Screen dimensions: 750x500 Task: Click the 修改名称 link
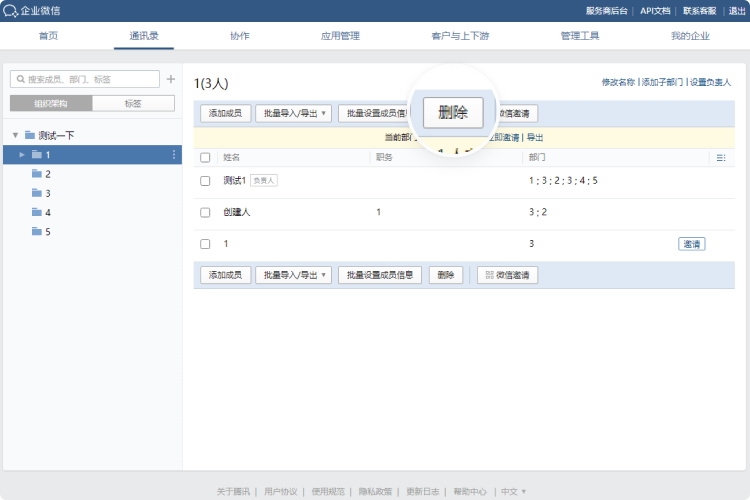coord(618,82)
